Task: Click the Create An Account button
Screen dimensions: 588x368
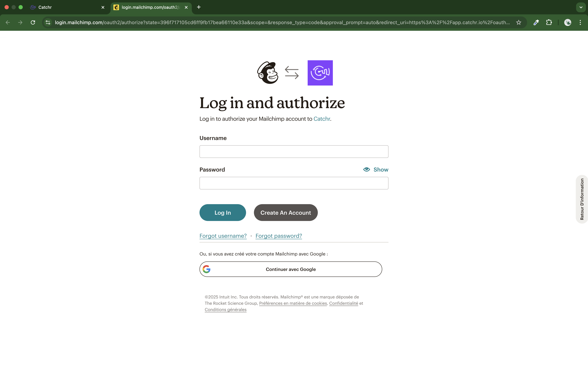Action: pyautogui.click(x=286, y=212)
